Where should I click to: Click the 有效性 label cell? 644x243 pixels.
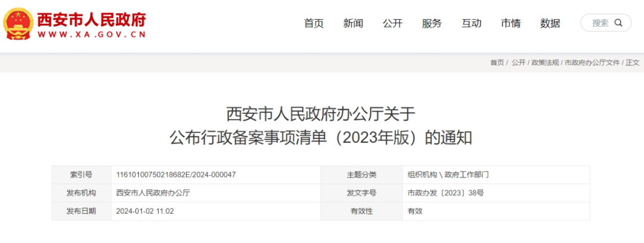point(361,211)
